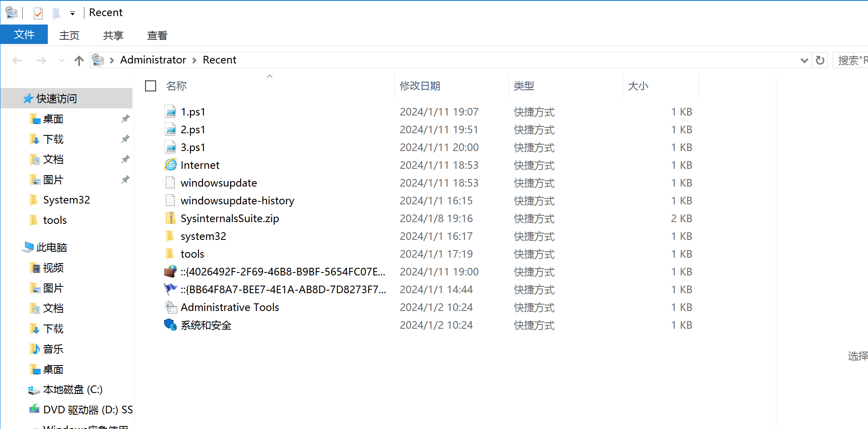Unpin 桌面 using its pin icon
The height and width of the screenshot is (429, 868).
(125, 119)
